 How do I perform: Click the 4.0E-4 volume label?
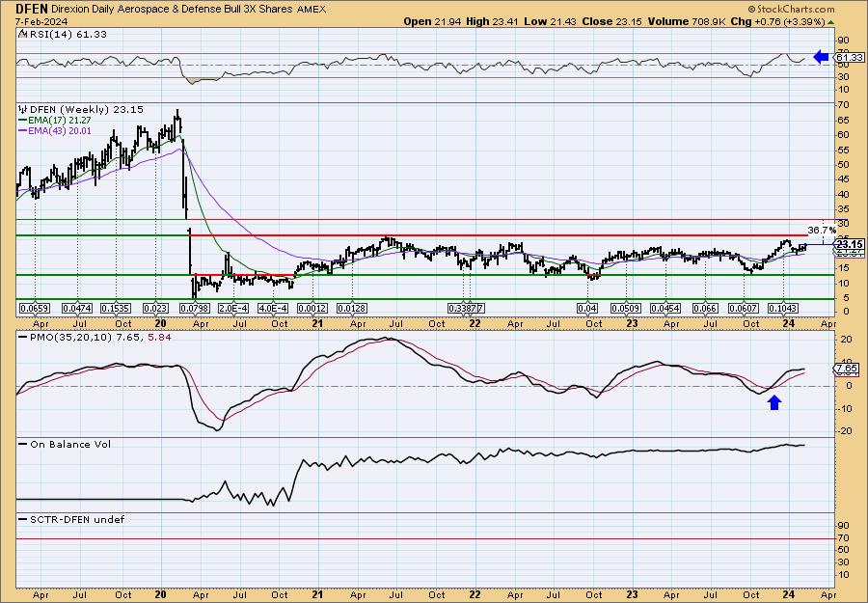pos(273,308)
